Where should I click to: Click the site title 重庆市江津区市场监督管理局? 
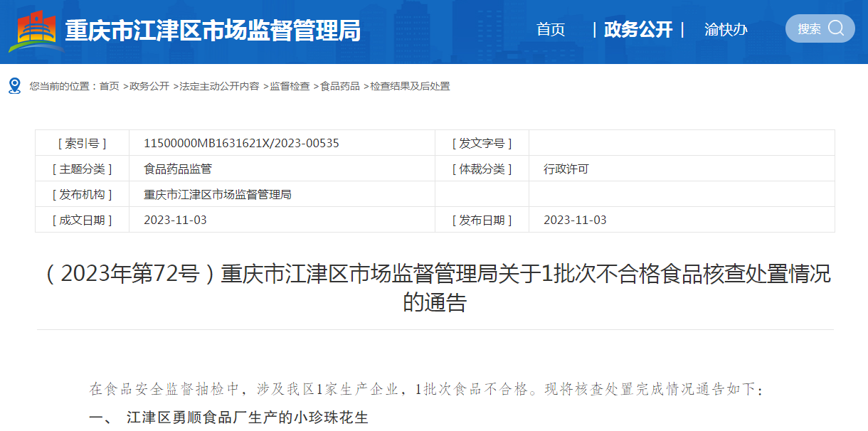(213, 31)
